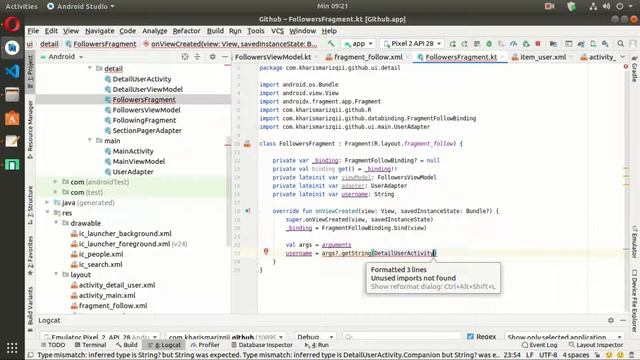This screenshot has height=360, width=640.
Task: Hide the Project panel with minus icon
Action: click(224, 57)
